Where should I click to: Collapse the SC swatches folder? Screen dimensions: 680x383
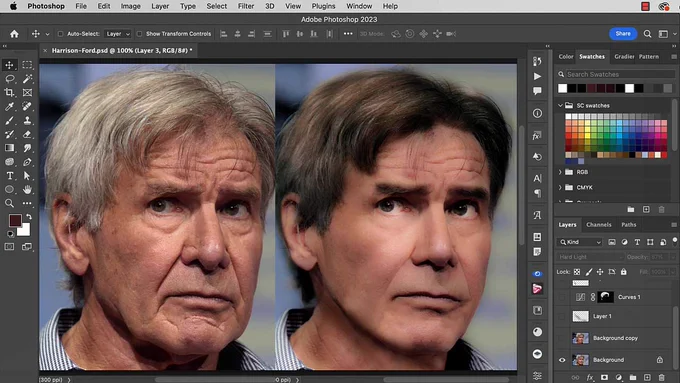tap(560, 105)
